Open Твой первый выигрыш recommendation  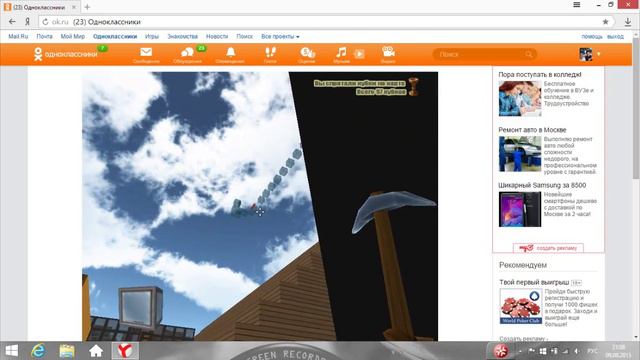tap(534, 282)
